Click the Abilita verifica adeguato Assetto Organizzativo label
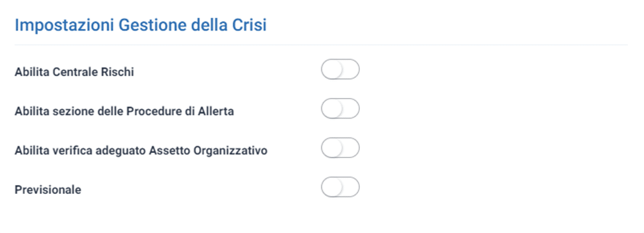 pyautogui.click(x=141, y=150)
